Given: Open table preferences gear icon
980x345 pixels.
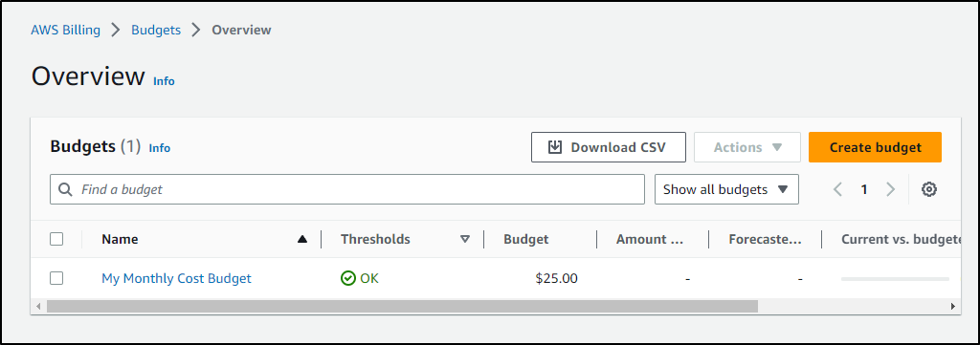Looking at the screenshot, I should click(x=929, y=189).
